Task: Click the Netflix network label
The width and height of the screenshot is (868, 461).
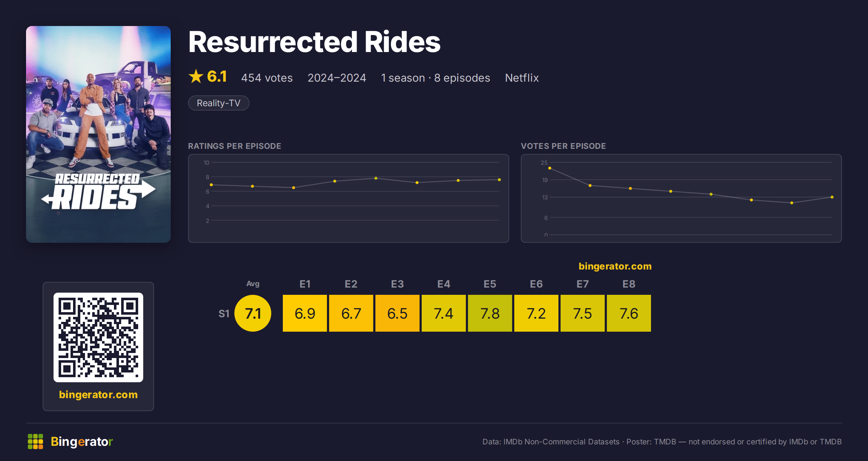Action: pos(522,78)
